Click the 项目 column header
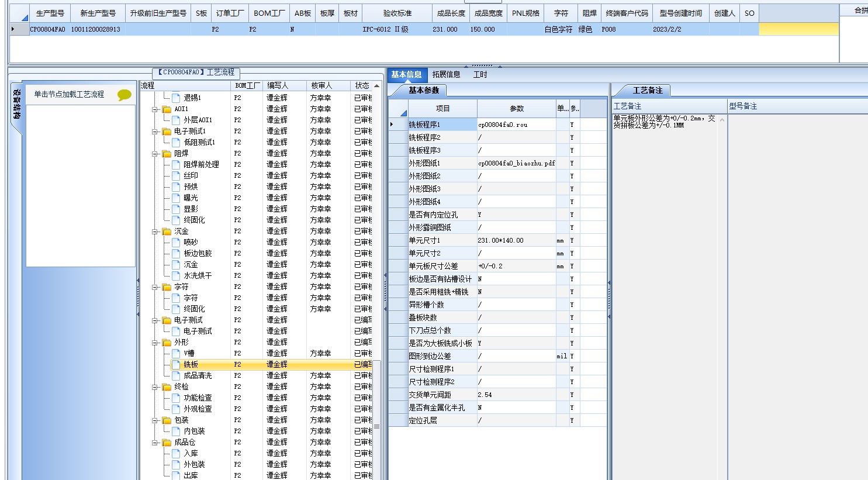868x480 pixels. click(x=442, y=108)
